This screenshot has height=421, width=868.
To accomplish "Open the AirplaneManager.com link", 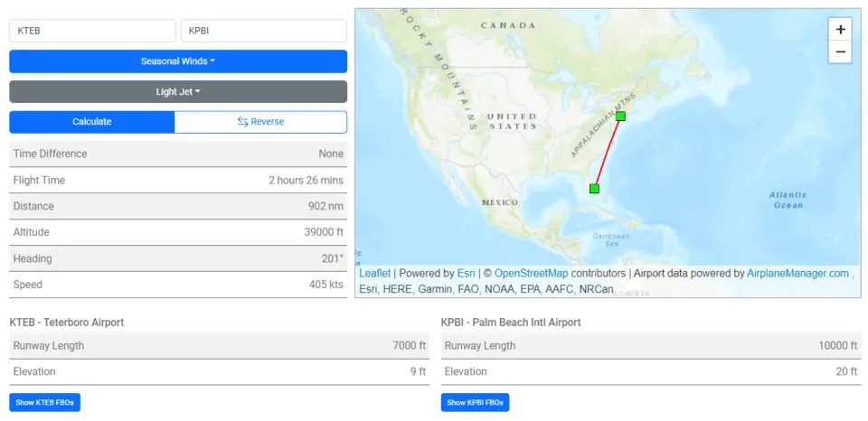I will (797, 274).
